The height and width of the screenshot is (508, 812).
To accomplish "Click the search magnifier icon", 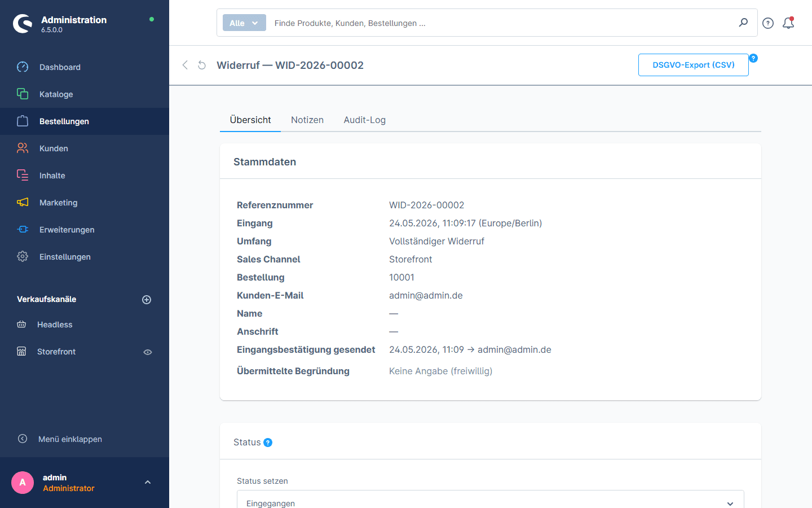I will click(743, 23).
